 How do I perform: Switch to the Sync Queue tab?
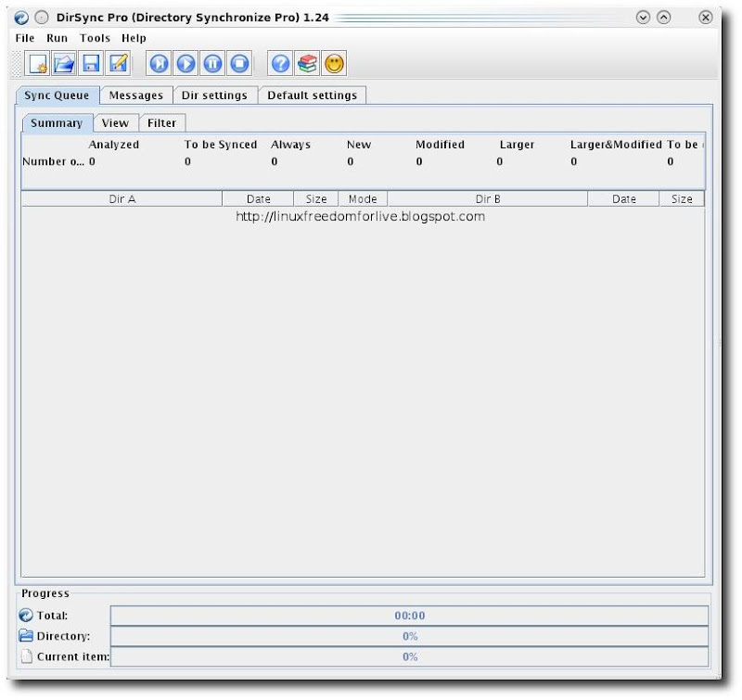click(x=58, y=95)
